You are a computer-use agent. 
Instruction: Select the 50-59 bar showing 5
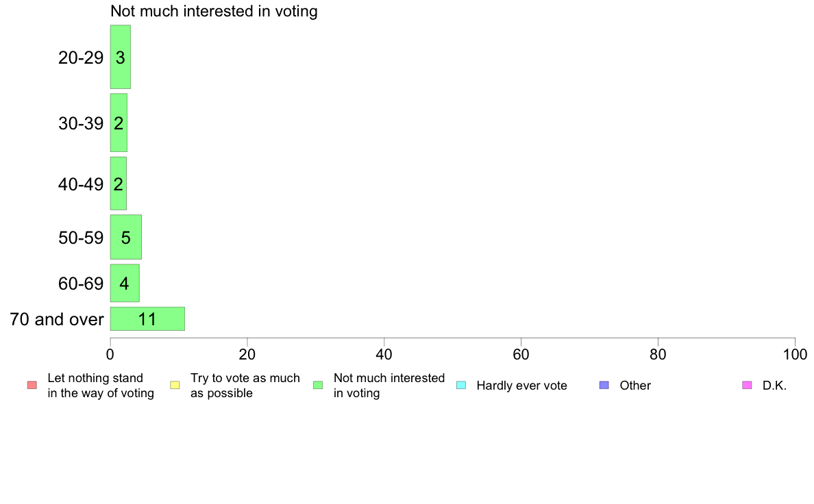coord(126,237)
